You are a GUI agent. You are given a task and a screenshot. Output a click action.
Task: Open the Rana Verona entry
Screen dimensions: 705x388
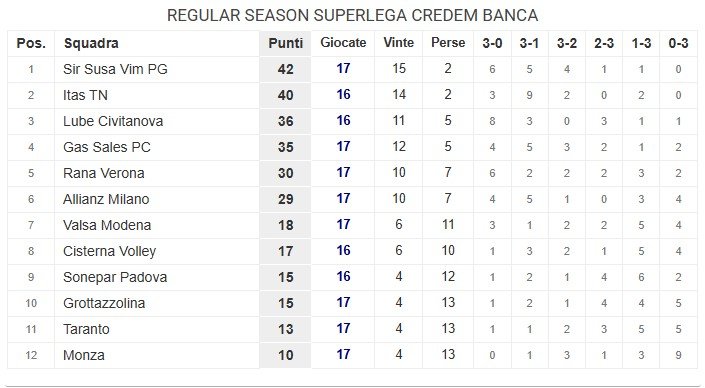(103, 174)
